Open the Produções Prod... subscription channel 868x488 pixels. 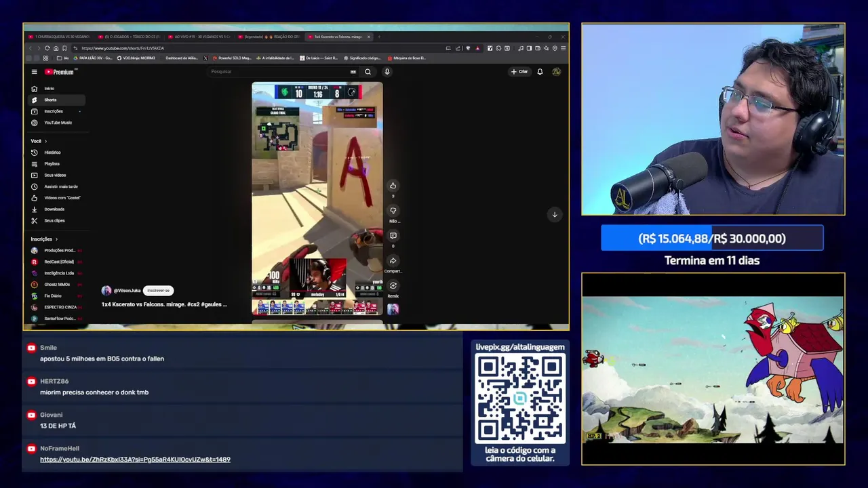(57, 251)
